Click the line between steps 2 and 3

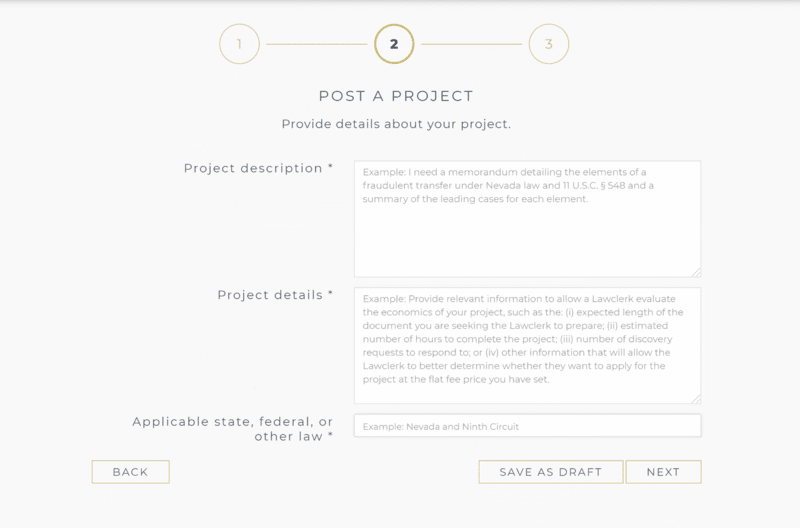tap(471, 44)
